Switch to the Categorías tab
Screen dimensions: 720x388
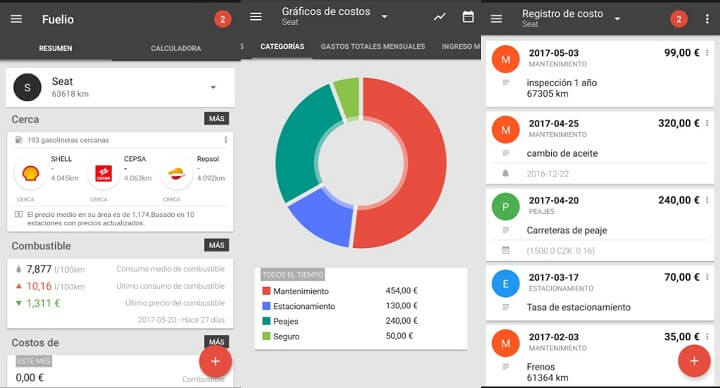pyautogui.click(x=282, y=46)
